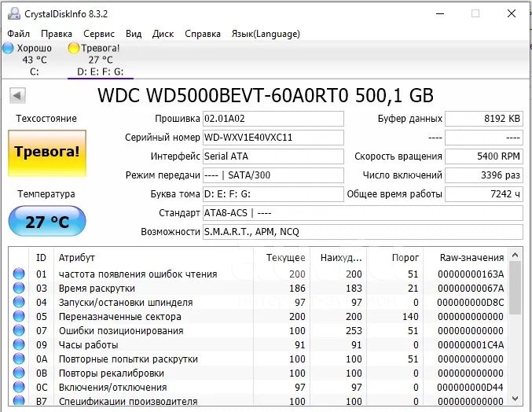The height and width of the screenshot is (412, 532).
Task: Click the previous disk arrow button
Action: (17, 95)
